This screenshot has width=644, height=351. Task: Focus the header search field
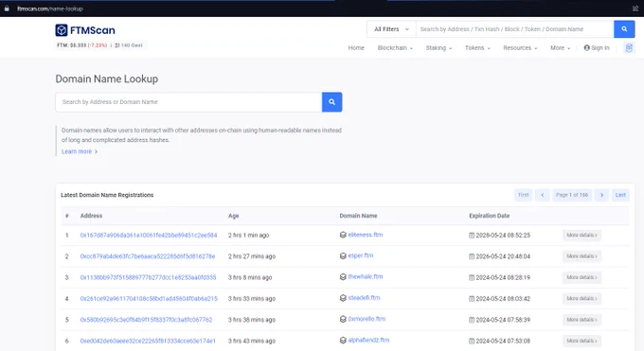[x=514, y=29]
